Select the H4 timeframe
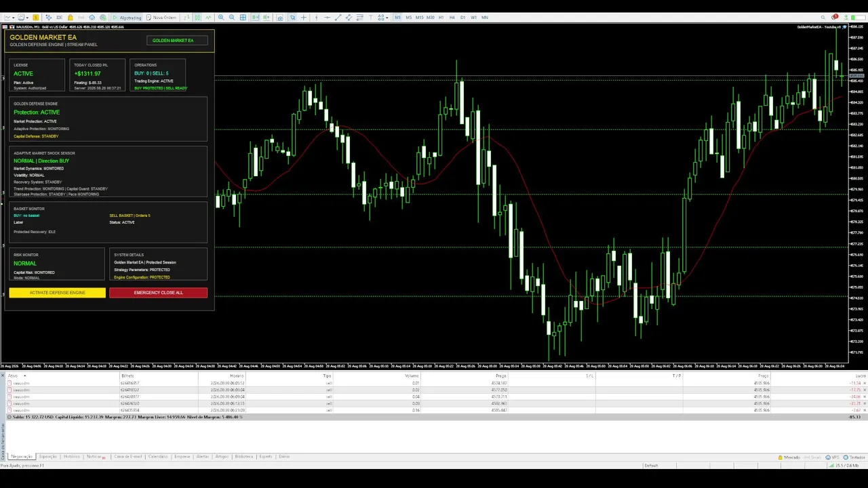 (452, 18)
